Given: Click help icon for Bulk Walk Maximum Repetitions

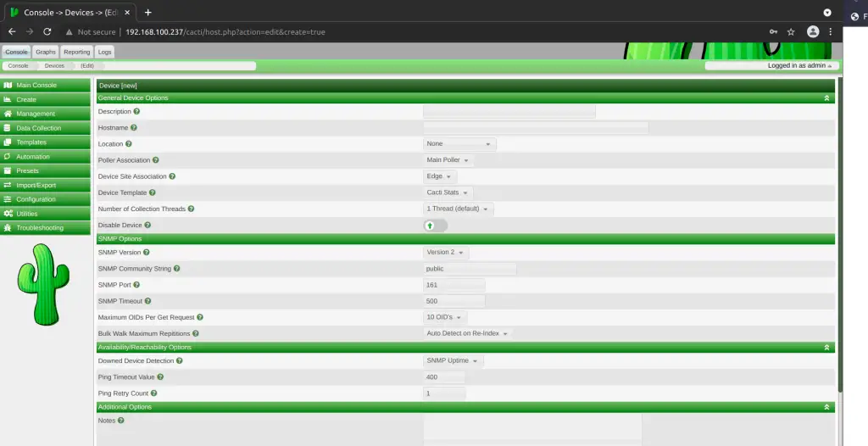Looking at the screenshot, I should point(196,333).
